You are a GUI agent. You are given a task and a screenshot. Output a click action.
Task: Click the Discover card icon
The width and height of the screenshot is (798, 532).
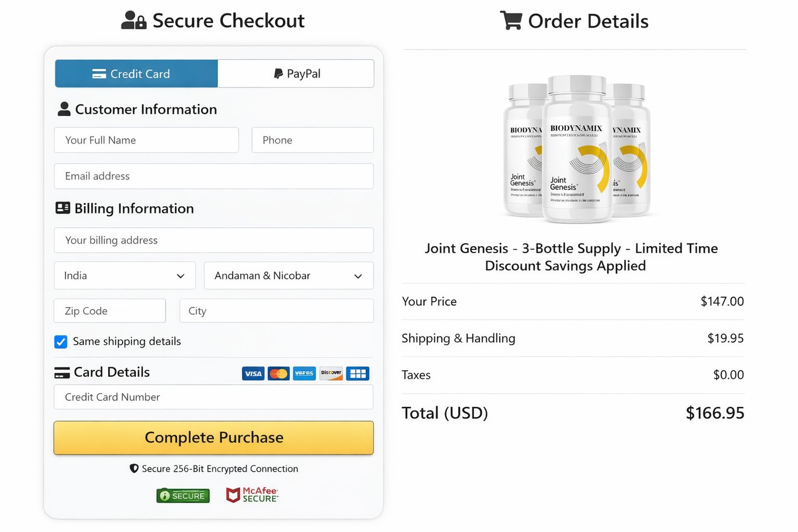coord(331,374)
